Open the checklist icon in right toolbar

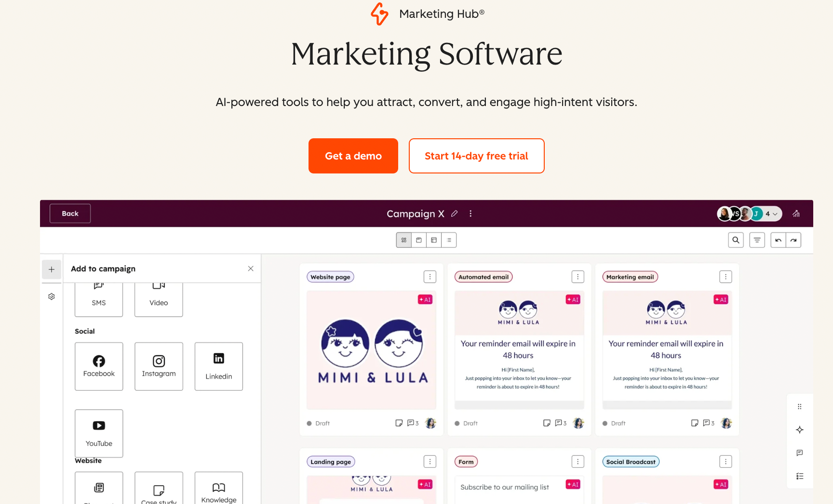[x=800, y=476]
